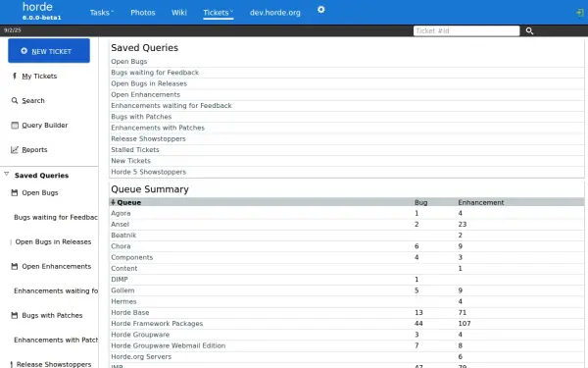This screenshot has height=368, width=588.
Task: Open the Beatnik queue
Action: point(123,236)
